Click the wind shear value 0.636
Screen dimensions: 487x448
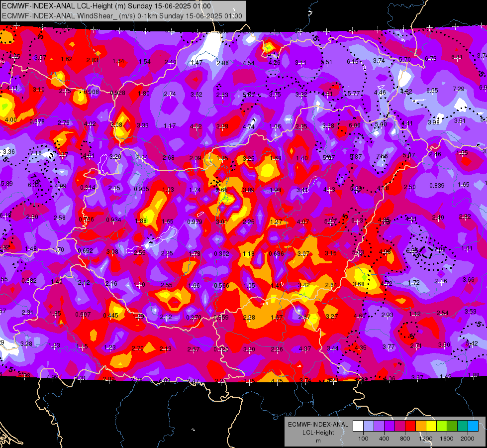tap(277, 253)
